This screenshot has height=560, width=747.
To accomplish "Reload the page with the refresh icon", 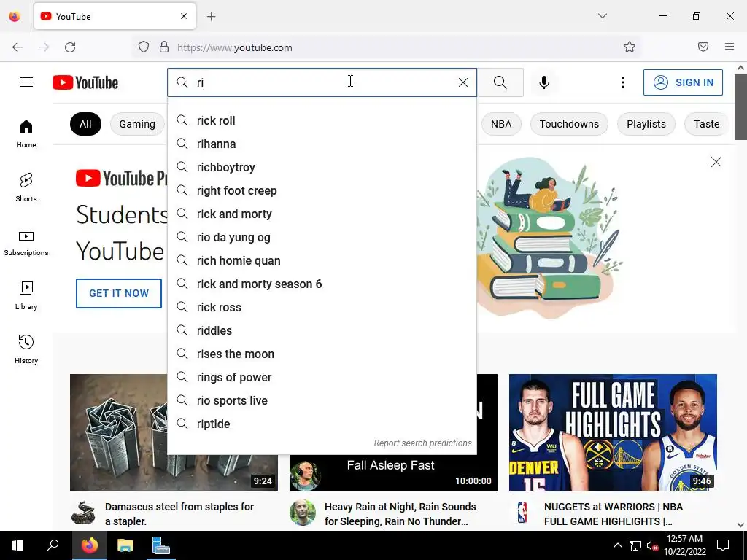I will pos(70,47).
